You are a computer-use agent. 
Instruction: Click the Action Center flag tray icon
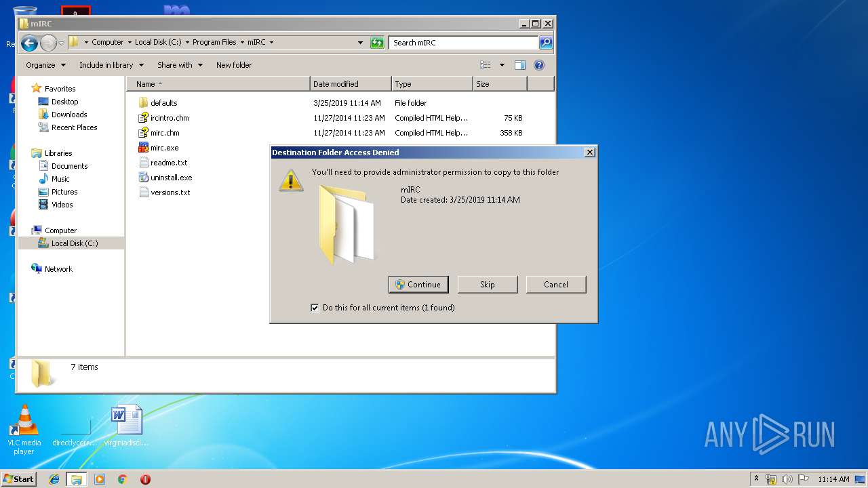804,479
